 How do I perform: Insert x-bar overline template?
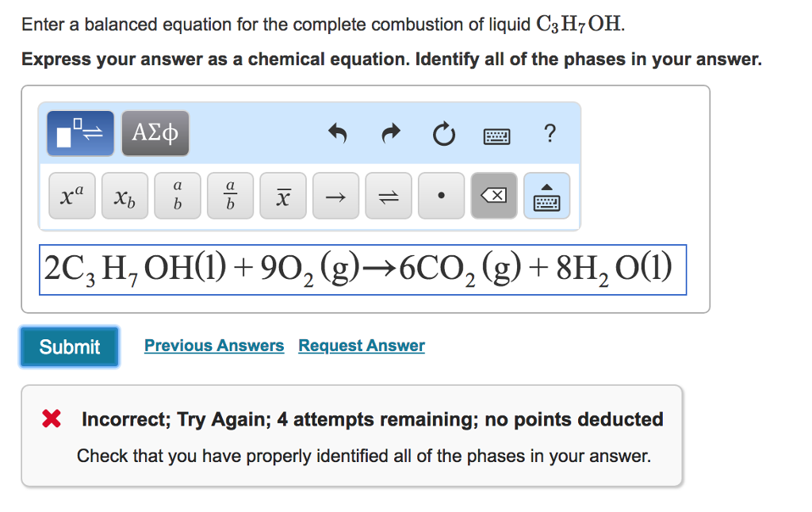(x=282, y=195)
